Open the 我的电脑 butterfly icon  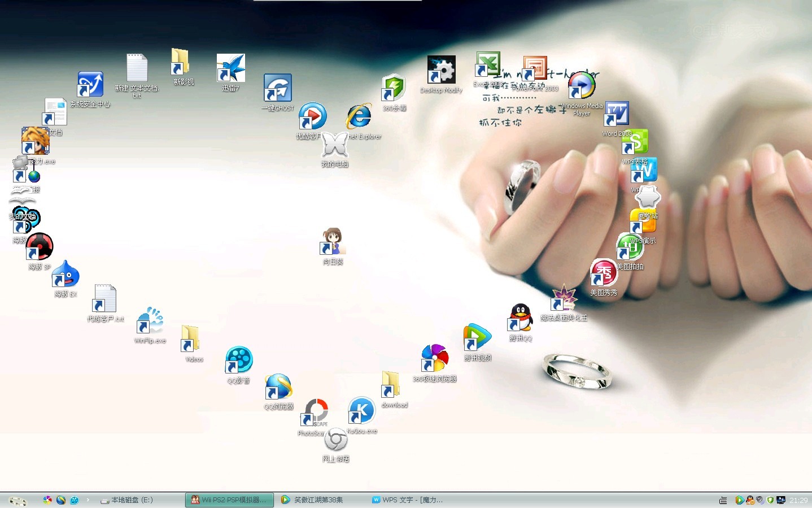335,145
